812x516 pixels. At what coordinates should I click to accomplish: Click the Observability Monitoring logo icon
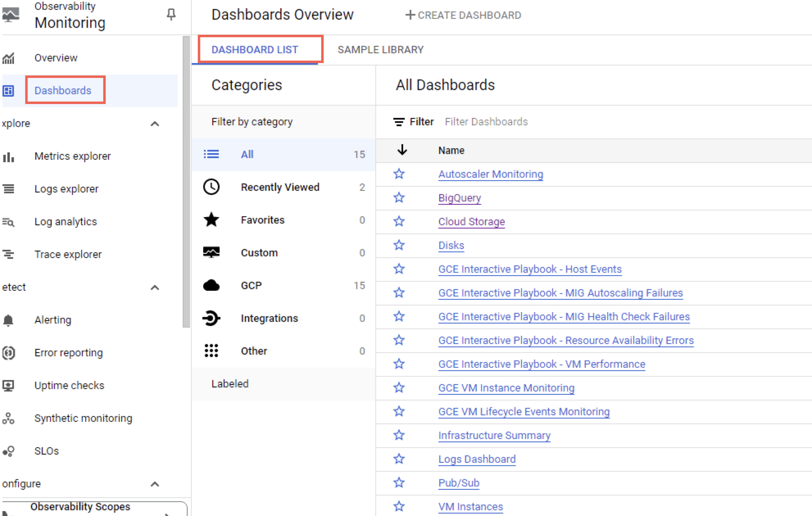pyautogui.click(x=10, y=15)
